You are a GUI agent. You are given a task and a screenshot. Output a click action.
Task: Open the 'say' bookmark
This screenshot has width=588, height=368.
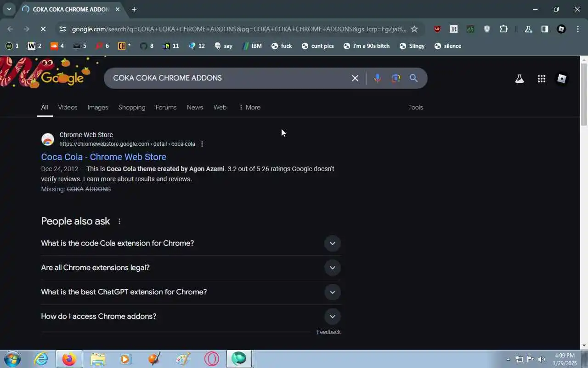coord(223,46)
